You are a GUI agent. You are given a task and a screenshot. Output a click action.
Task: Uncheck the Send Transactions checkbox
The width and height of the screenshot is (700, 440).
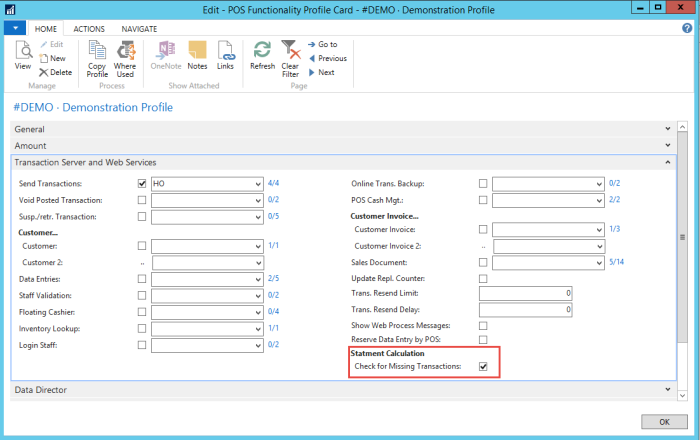pos(142,184)
